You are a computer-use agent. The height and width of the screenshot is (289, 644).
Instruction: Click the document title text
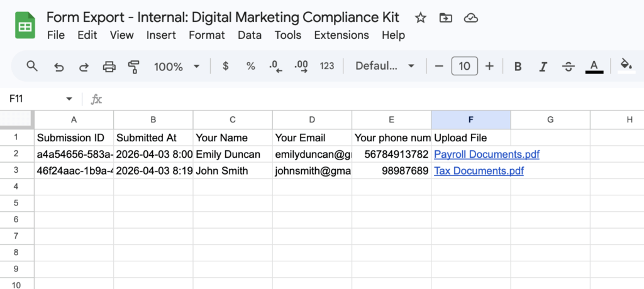coord(223,18)
